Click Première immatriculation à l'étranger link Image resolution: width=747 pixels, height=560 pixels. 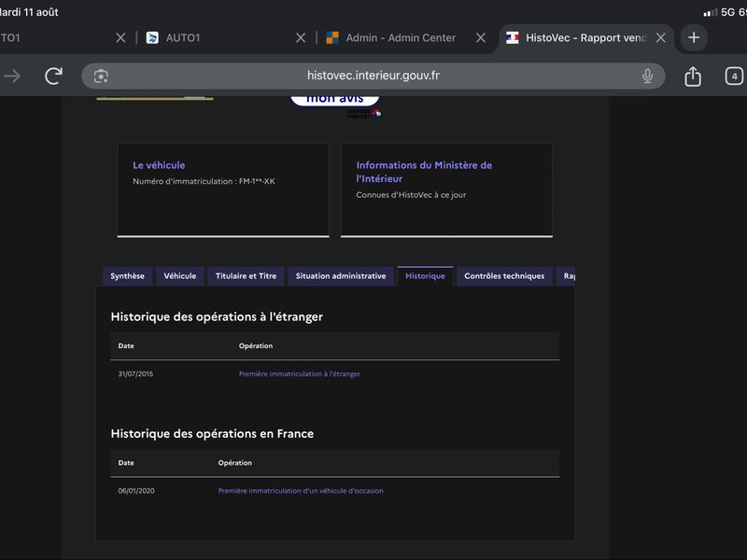tap(299, 374)
